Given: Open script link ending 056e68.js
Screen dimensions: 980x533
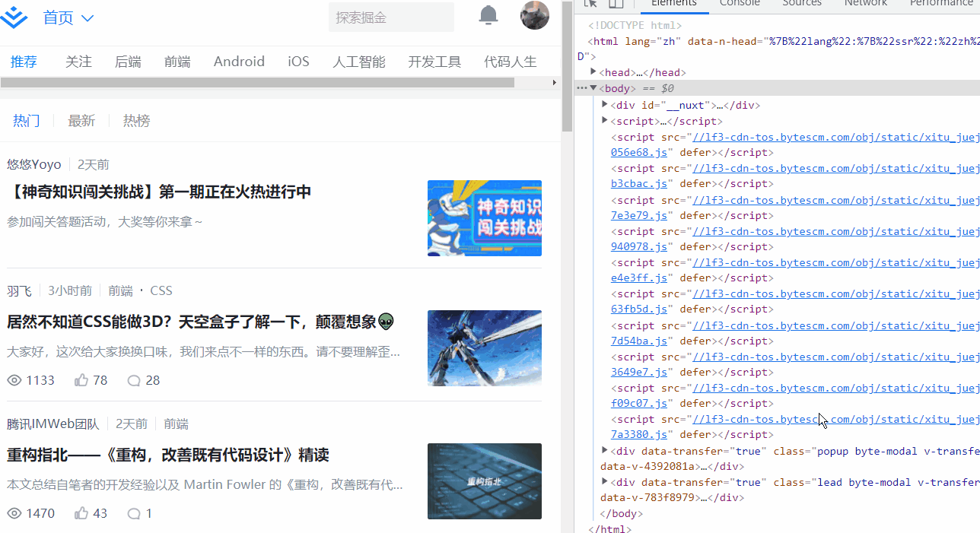Looking at the screenshot, I should click(639, 152).
